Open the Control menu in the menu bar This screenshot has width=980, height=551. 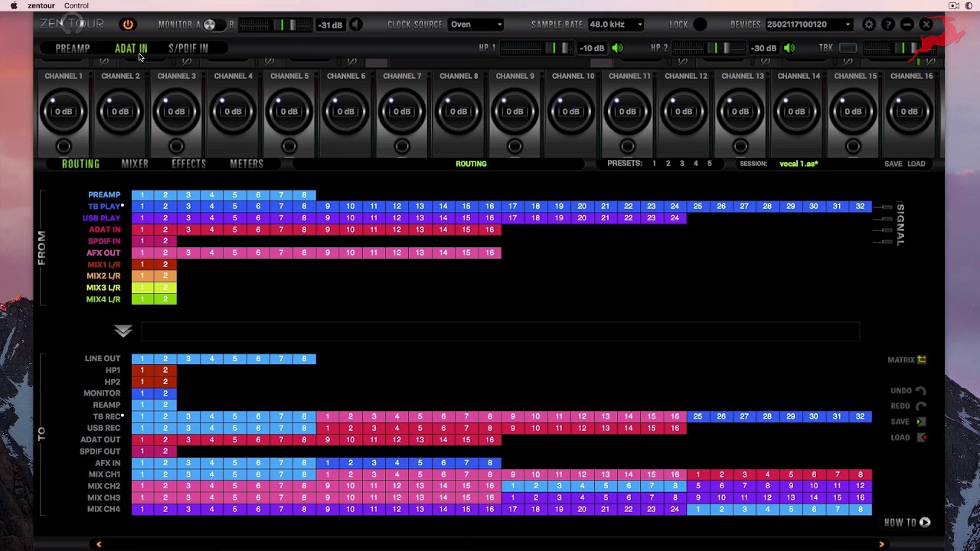click(77, 5)
